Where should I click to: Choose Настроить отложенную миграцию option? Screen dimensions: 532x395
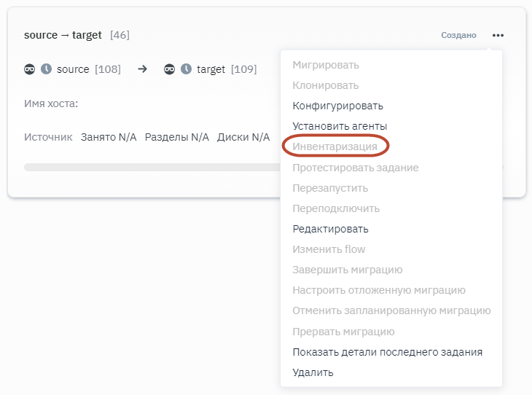378,290
